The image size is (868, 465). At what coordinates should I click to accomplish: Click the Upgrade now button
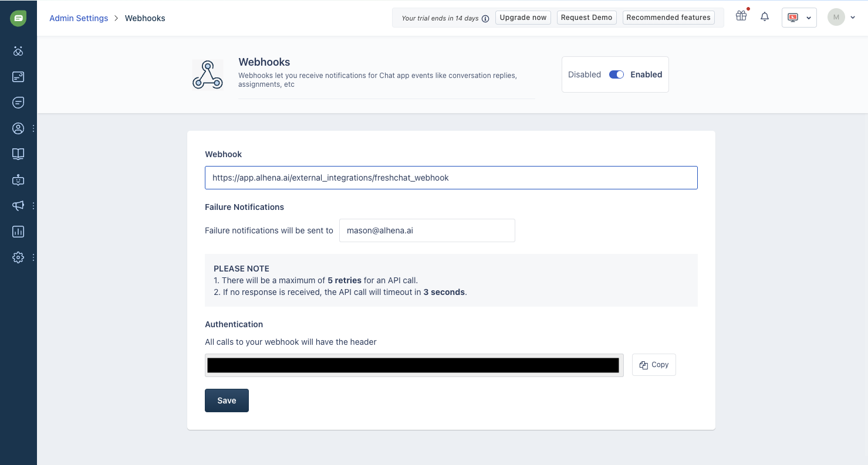coord(523,18)
